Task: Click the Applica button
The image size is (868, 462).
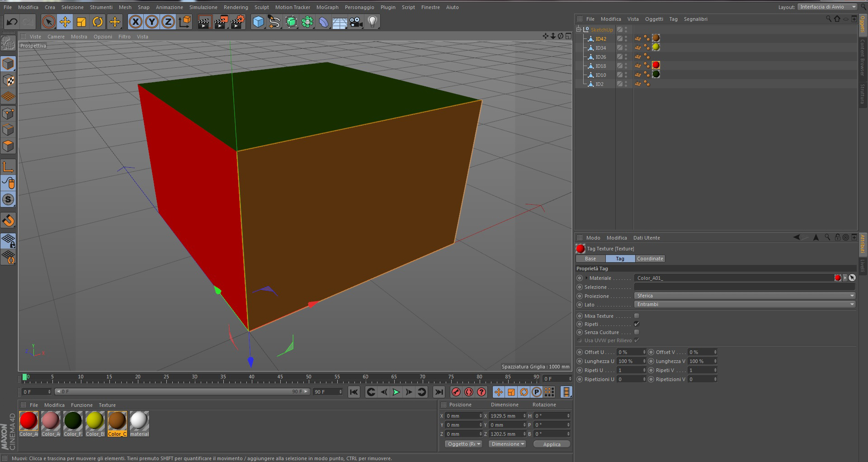Action: click(x=552, y=444)
